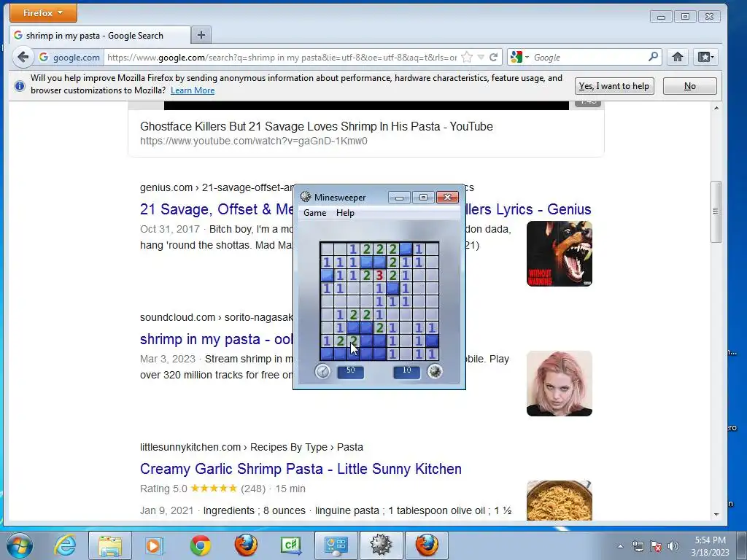Open the Windows Start menu
747x560 pixels.
click(x=20, y=545)
